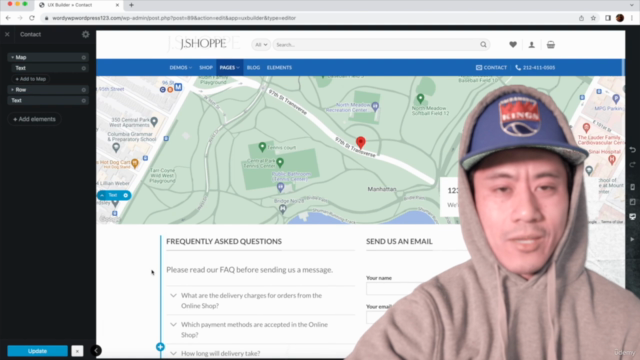
Task: Open account user icon
Action: click(531, 45)
